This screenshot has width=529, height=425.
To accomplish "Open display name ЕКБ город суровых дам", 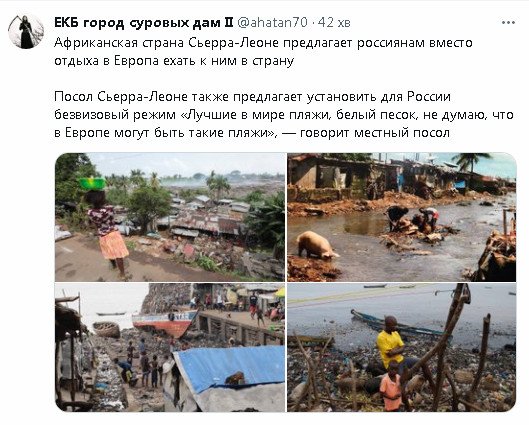I will pos(143,23).
